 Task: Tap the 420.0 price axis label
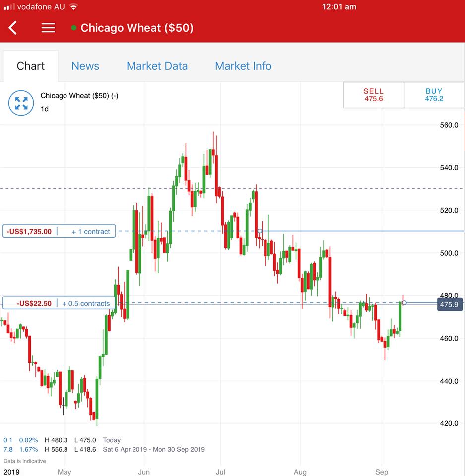449,423
